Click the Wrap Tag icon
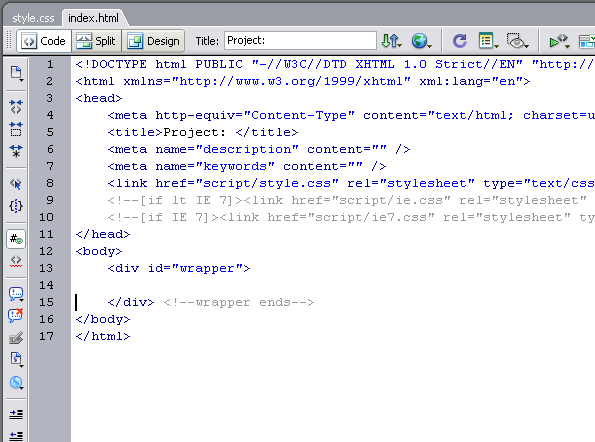The width and height of the screenshot is (595, 442). point(16,338)
